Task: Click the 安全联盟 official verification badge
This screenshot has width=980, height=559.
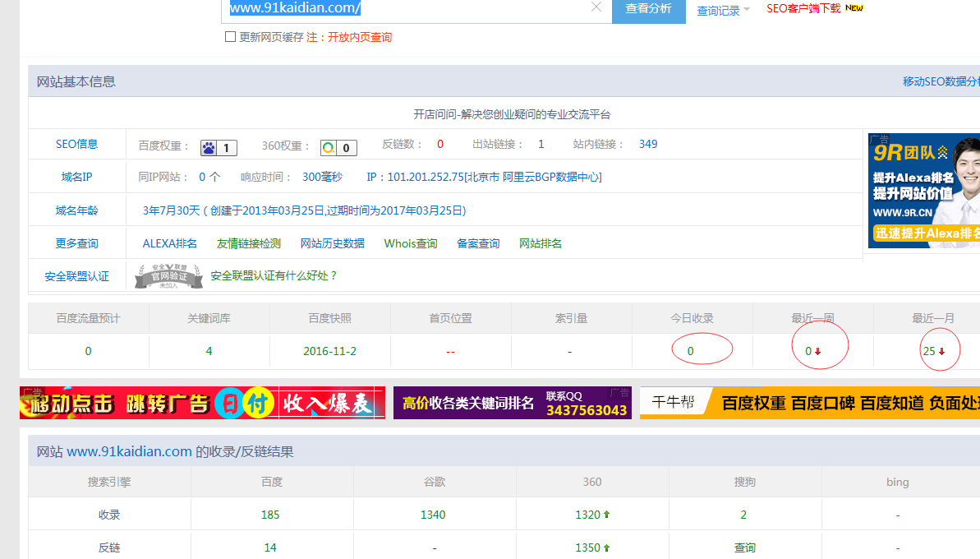Action: pos(168,276)
